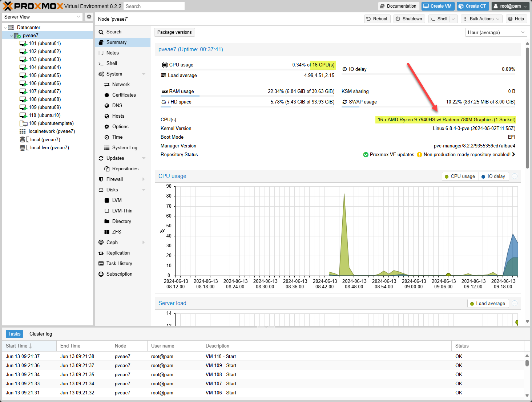Image resolution: width=532 pixels, height=402 pixels.
Task: Click the Ceph icon
Action: pyautogui.click(x=101, y=243)
